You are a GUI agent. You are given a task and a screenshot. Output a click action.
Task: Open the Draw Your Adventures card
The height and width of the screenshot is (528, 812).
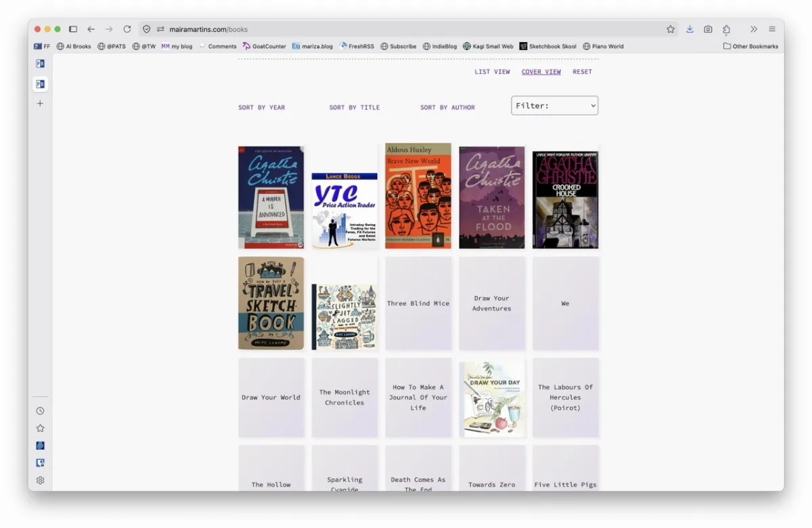click(x=492, y=303)
